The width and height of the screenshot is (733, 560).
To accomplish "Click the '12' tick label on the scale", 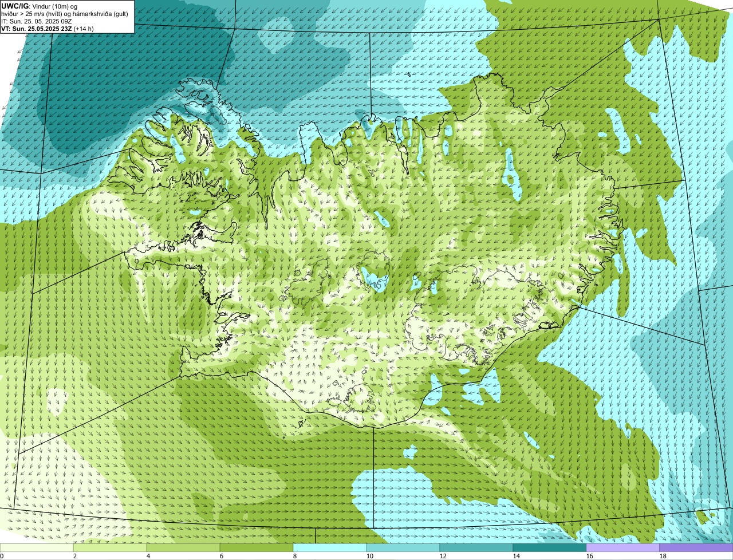I will [x=443, y=556].
